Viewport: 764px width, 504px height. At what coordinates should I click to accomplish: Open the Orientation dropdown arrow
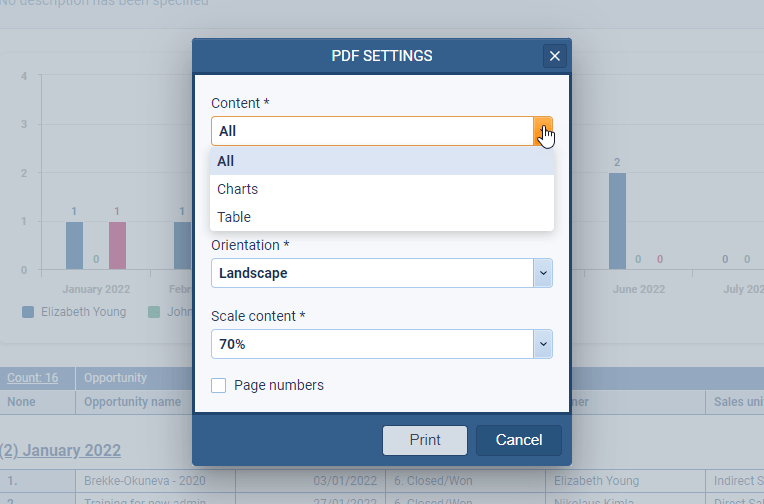[543, 273]
